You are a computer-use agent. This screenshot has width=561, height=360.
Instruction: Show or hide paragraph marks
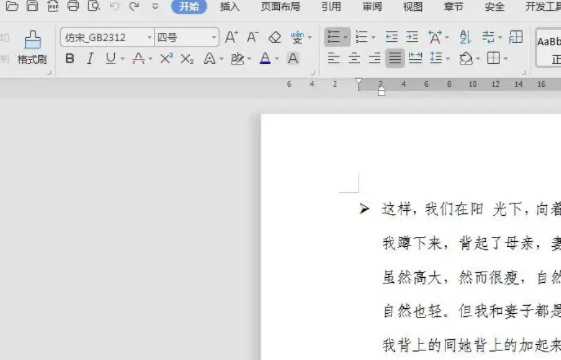(x=488, y=37)
